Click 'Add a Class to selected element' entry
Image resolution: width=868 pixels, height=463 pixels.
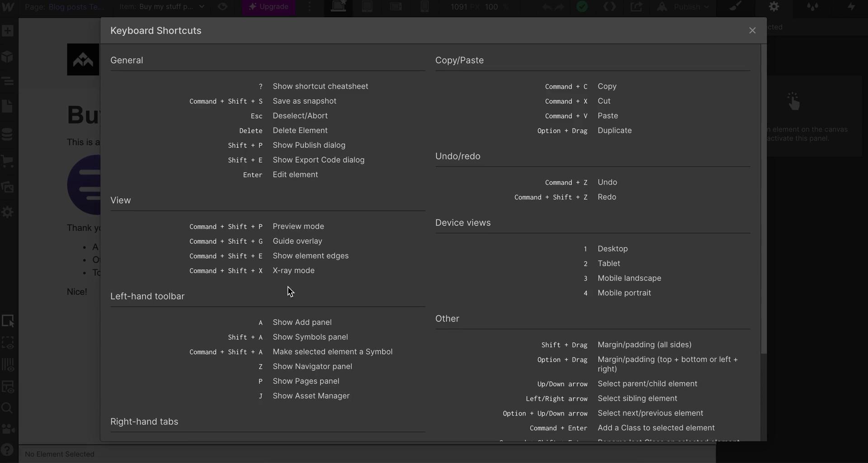656,428
